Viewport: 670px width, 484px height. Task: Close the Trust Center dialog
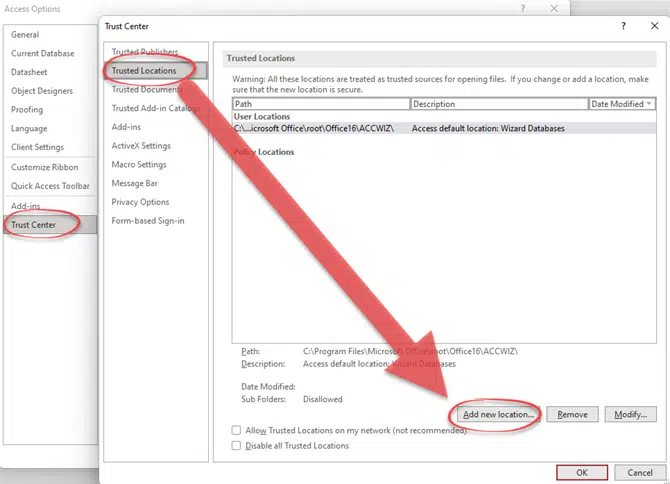pos(654,26)
